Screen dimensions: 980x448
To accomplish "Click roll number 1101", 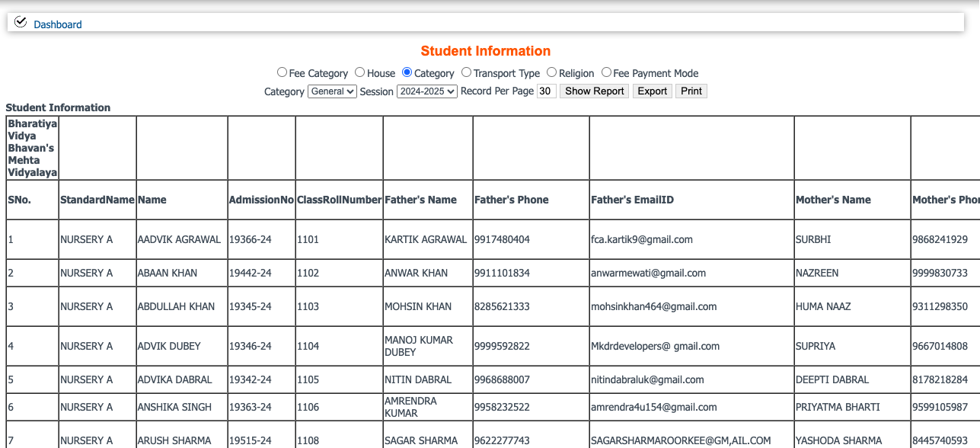I will click(x=308, y=239).
